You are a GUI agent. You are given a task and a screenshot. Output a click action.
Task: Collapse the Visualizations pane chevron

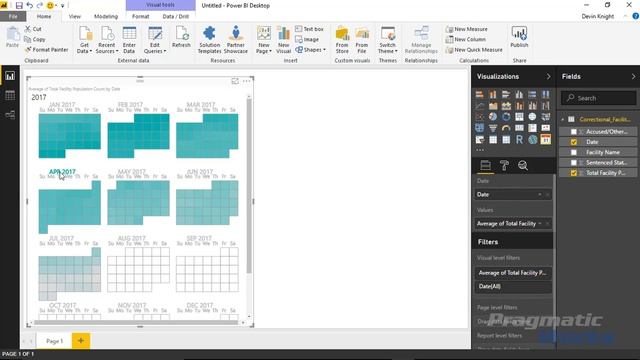pos(548,76)
